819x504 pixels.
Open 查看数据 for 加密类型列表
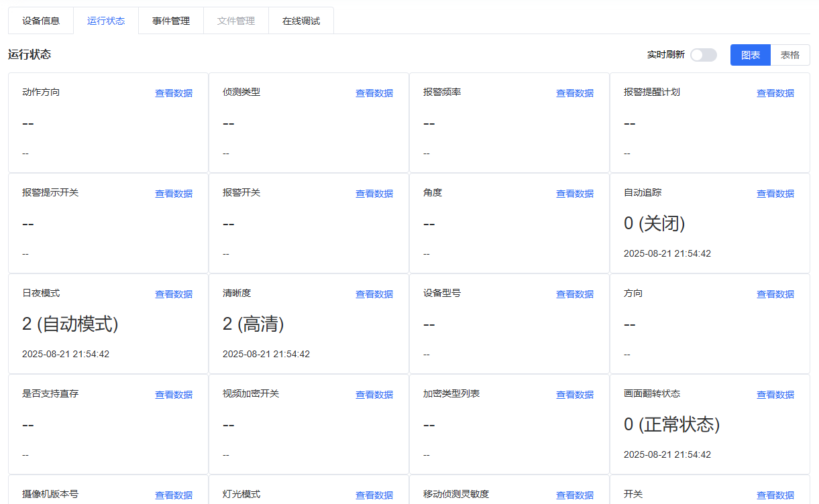click(575, 395)
